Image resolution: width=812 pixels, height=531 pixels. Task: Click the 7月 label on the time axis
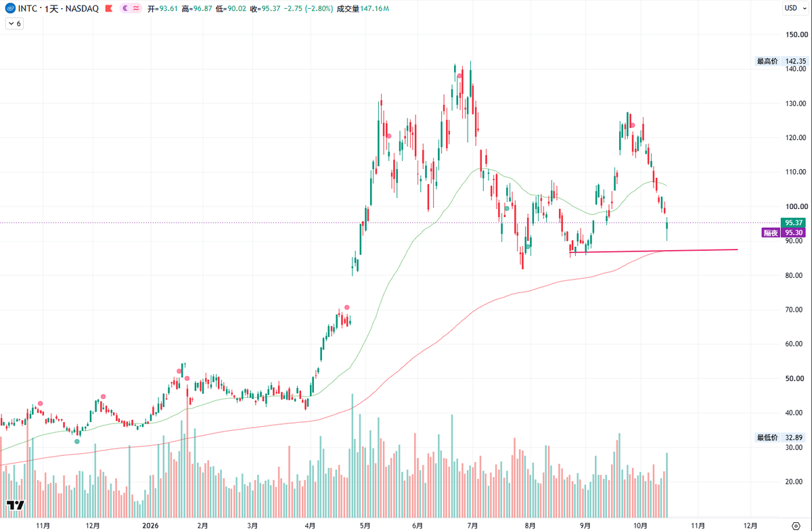(472, 525)
